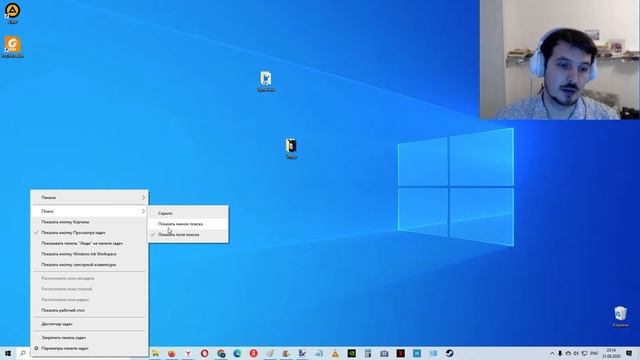Expand the Панели submenu
The image size is (640, 360).
(89, 198)
